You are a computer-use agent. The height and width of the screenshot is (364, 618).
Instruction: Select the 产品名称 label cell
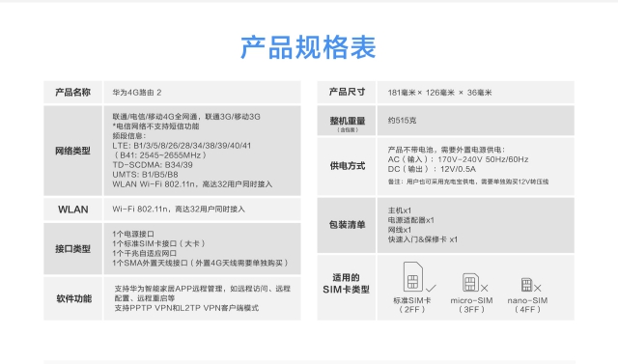coord(73,92)
